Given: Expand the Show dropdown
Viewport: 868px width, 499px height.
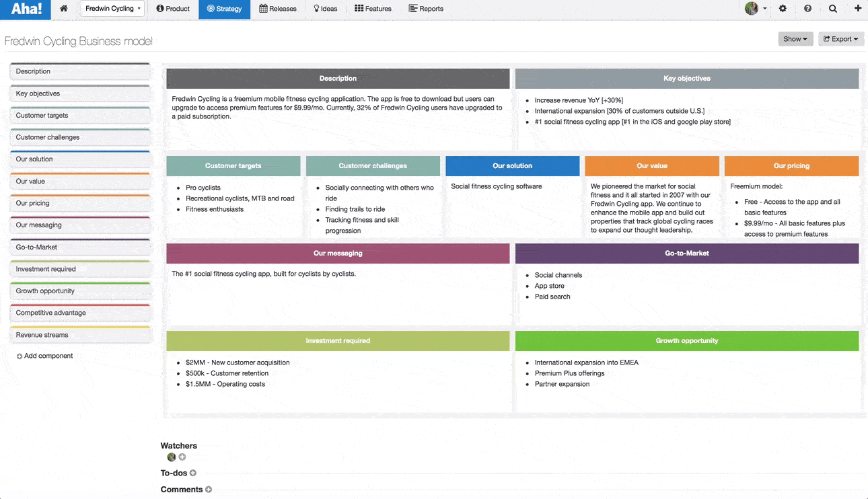Looking at the screenshot, I should (x=795, y=39).
